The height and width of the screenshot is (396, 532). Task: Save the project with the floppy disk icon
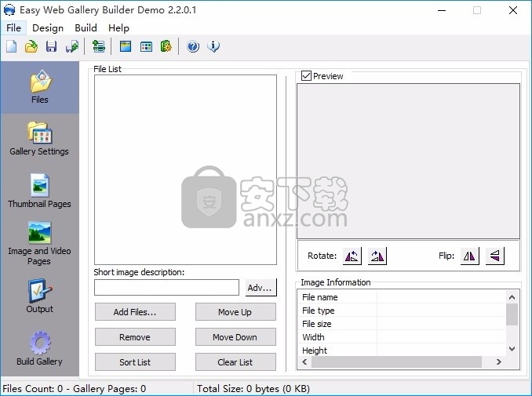point(51,46)
